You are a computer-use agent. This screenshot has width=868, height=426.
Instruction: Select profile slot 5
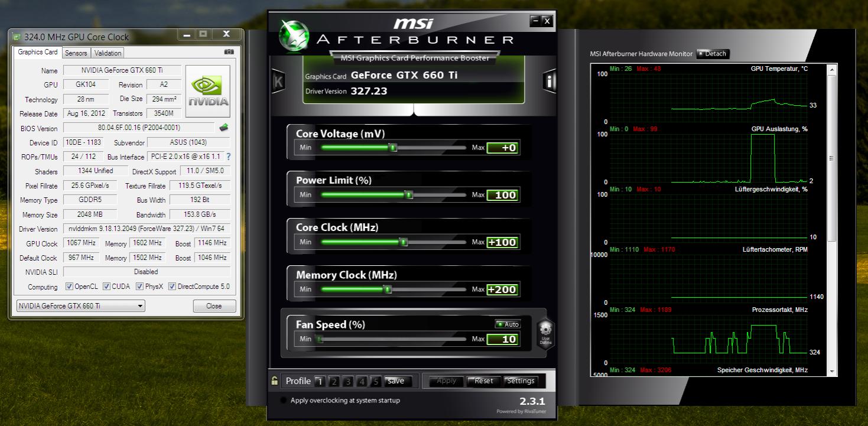(375, 381)
